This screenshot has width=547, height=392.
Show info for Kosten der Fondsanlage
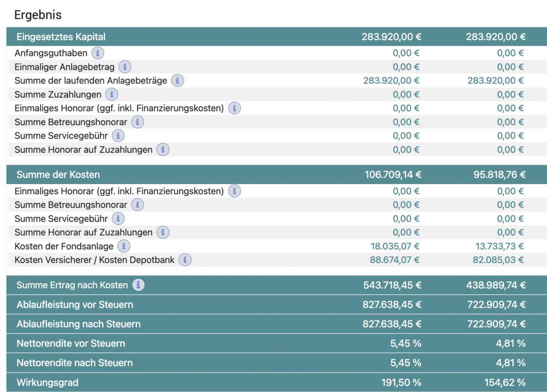(x=124, y=246)
